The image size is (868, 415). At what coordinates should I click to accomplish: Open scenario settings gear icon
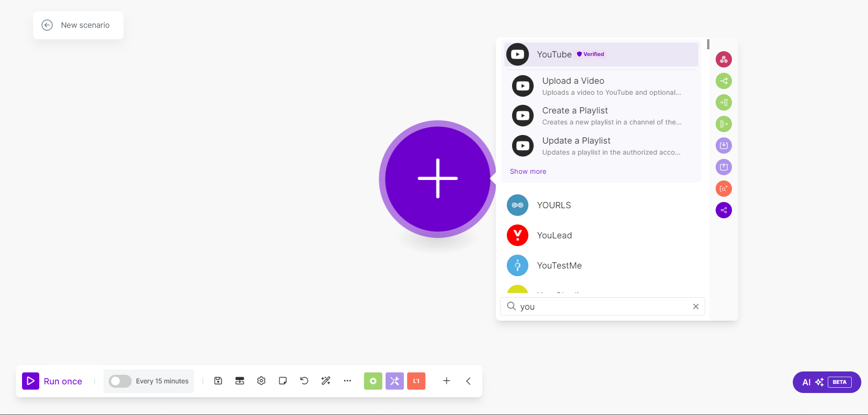point(261,381)
